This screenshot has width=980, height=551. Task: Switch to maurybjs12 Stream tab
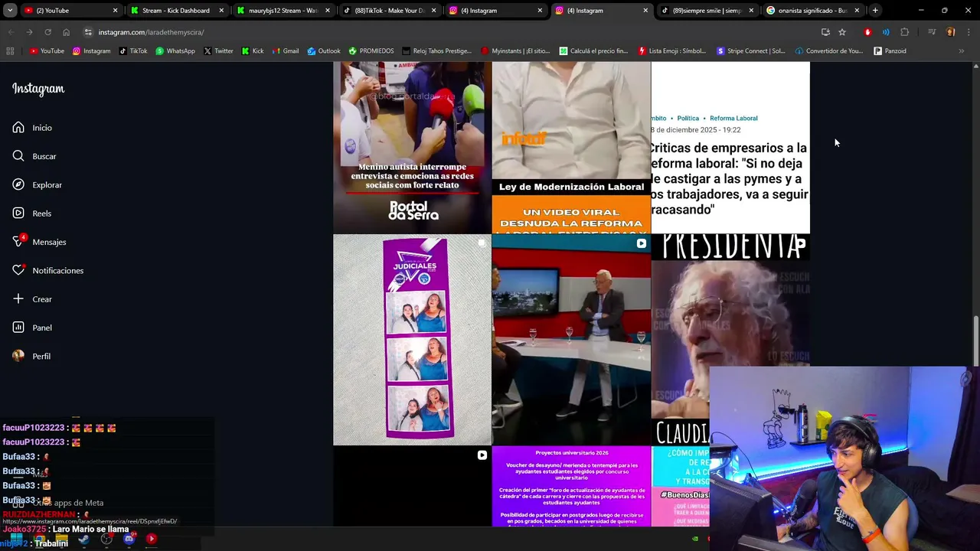[x=282, y=11]
